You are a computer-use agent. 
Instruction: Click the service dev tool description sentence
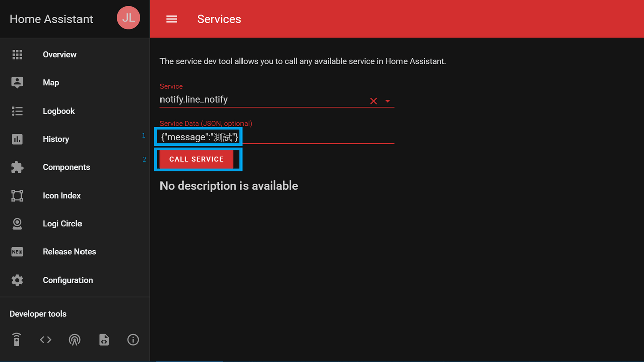(303, 61)
